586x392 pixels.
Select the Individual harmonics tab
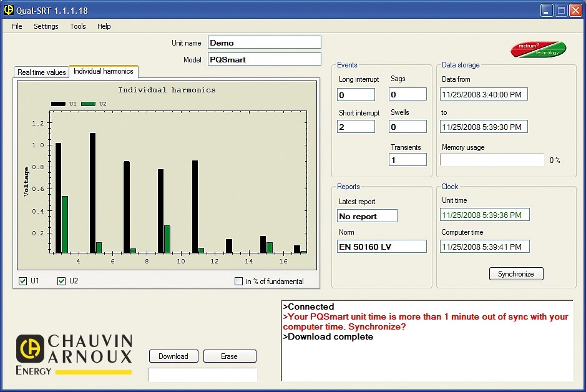click(104, 71)
